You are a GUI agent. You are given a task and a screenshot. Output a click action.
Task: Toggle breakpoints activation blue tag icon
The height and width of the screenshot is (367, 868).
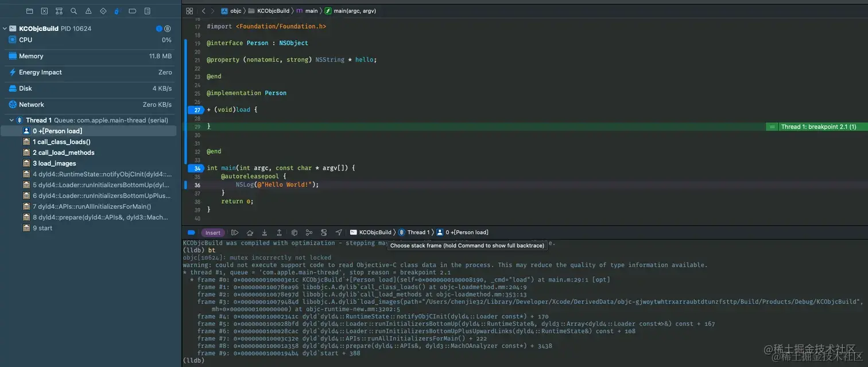tap(191, 232)
